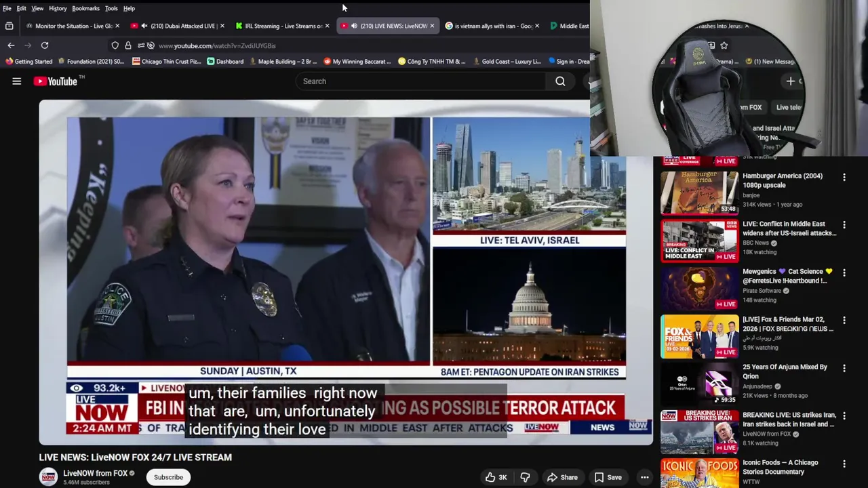Image resolution: width=868 pixels, height=488 pixels.
Task: Open BBC Conflict in Middle East thumbnail
Action: click(700, 241)
